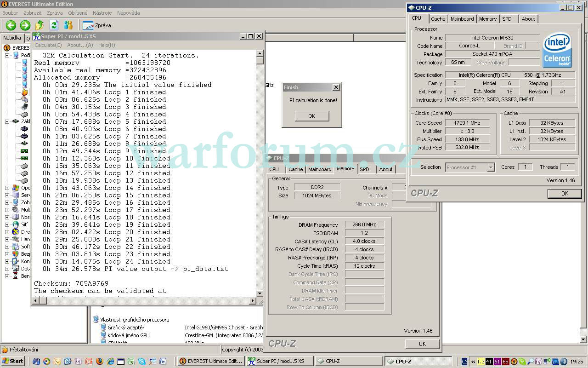Viewport: 588px width, 368px height.
Task: Click EVEREST Refresh toolbar icon
Action: 54,25
